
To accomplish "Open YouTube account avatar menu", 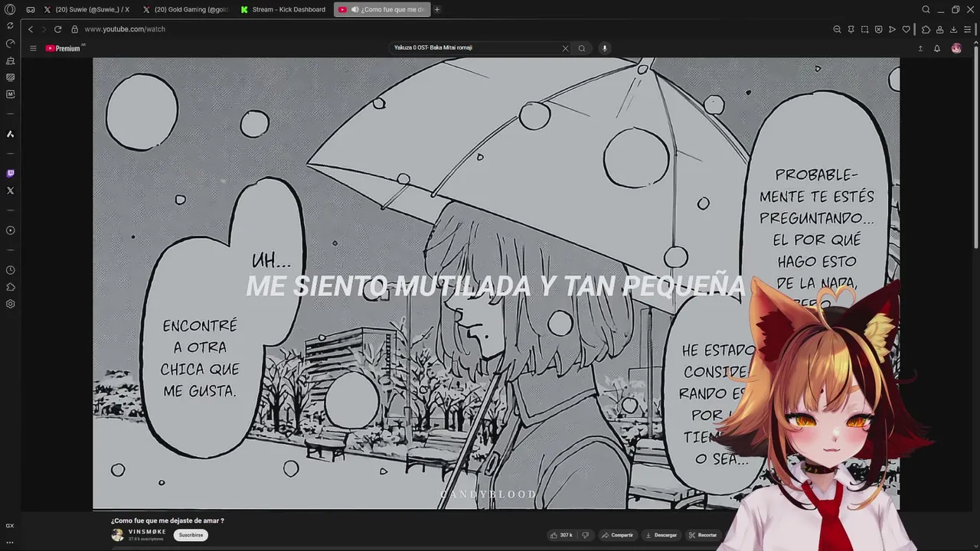I will point(956,48).
